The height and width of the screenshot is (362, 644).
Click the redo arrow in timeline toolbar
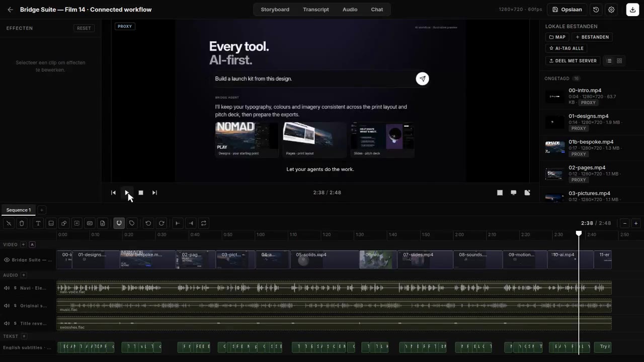pyautogui.click(x=162, y=223)
